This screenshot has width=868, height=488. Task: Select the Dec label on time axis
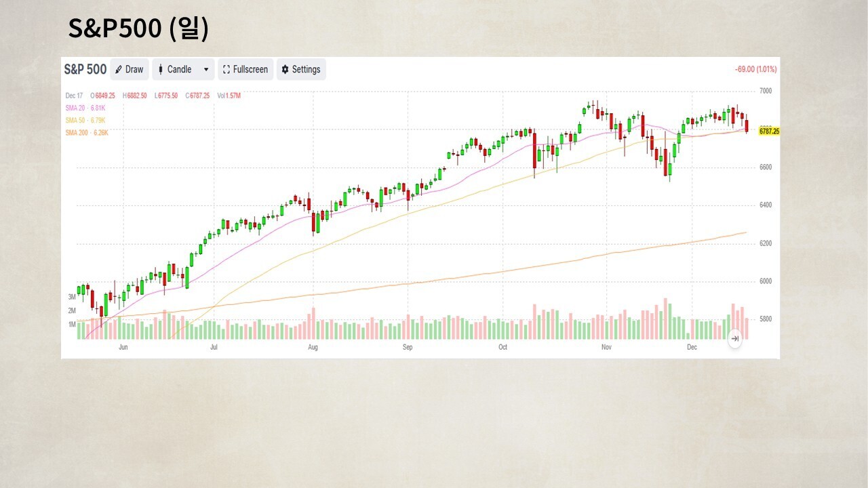[692, 348]
